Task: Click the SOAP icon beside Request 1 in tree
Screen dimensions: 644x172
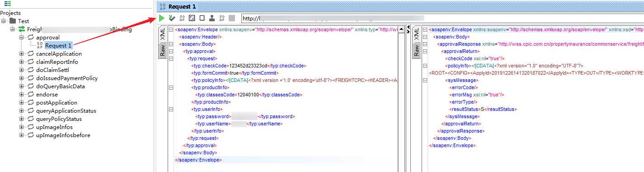Action: (40, 46)
